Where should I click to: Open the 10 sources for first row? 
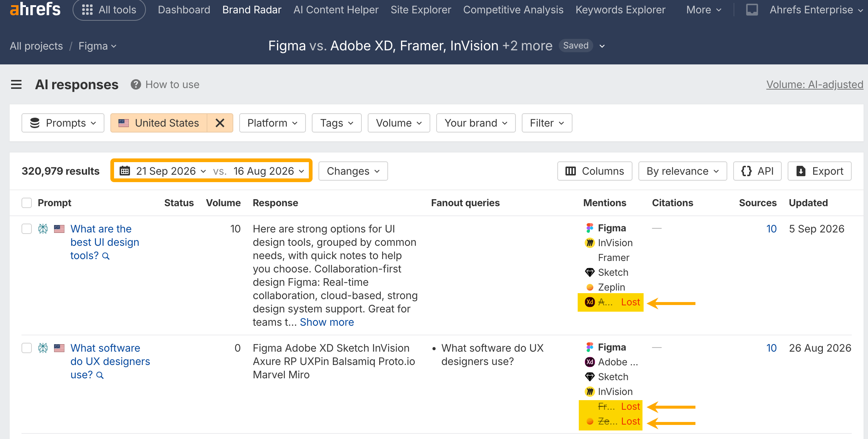(x=771, y=229)
